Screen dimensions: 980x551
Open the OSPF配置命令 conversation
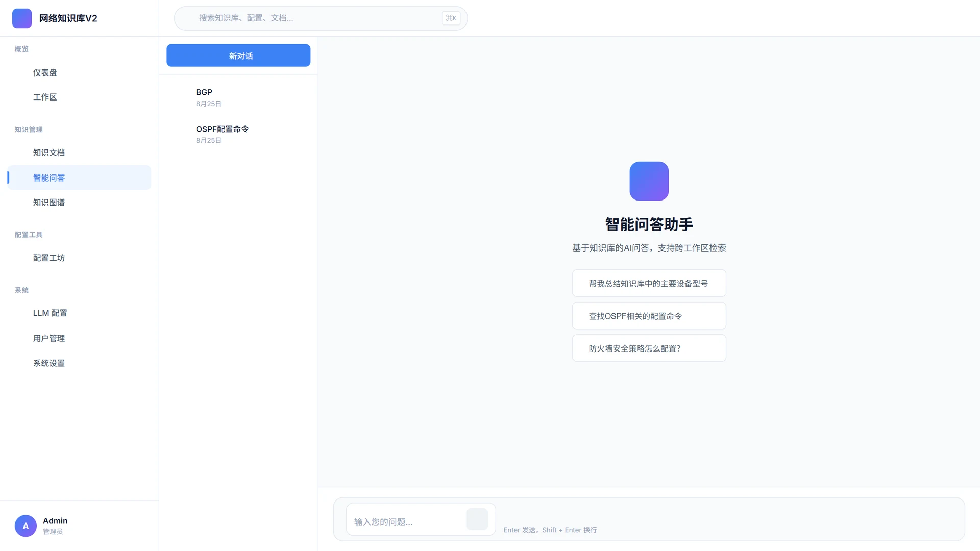click(x=238, y=134)
